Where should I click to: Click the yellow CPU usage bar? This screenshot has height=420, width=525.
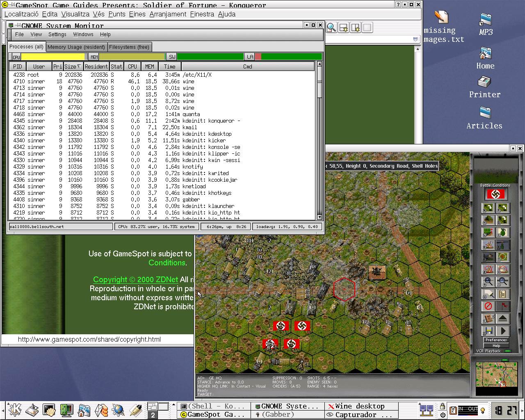pyautogui.click(x=53, y=57)
